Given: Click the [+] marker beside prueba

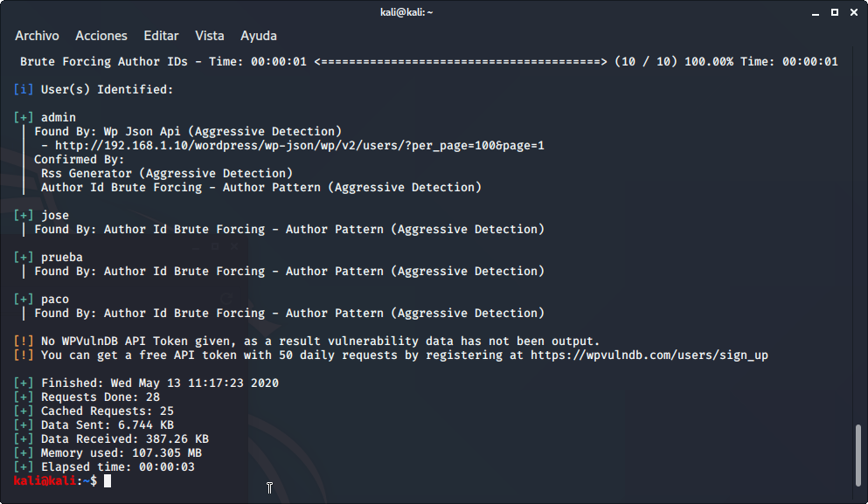Looking at the screenshot, I should point(24,258).
